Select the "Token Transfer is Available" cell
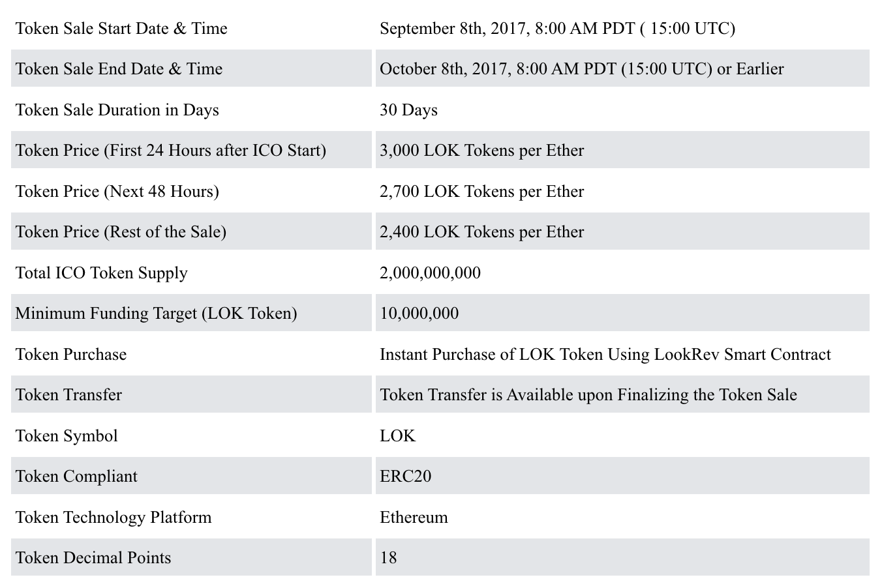 coord(588,395)
